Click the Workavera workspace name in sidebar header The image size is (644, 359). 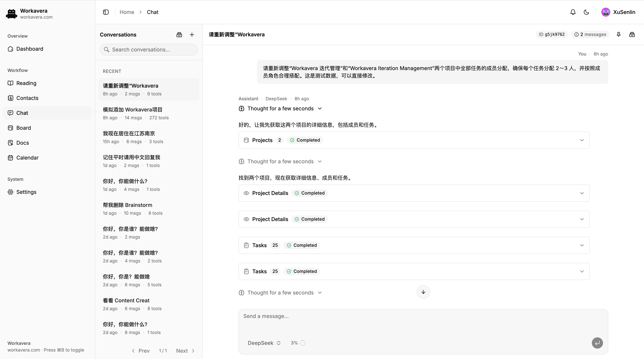pyautogui.click(x=34, y=11)
